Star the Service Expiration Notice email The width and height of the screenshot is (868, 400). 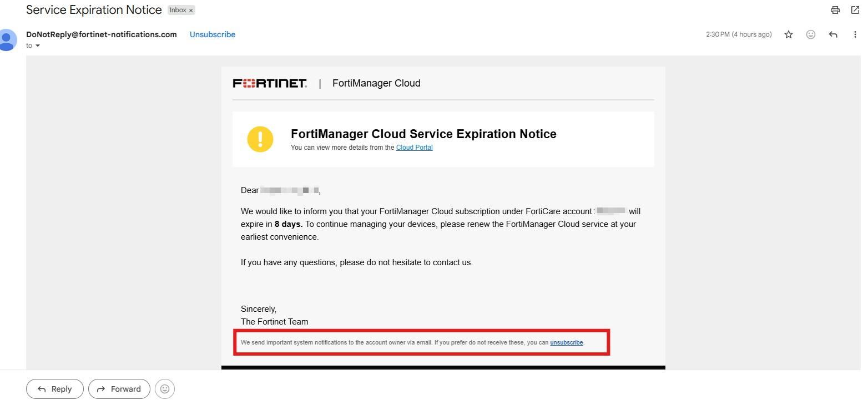[x=789, y=34]
